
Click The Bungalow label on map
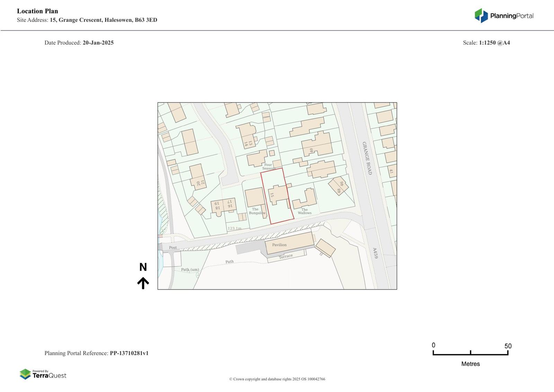pos(257,211)
